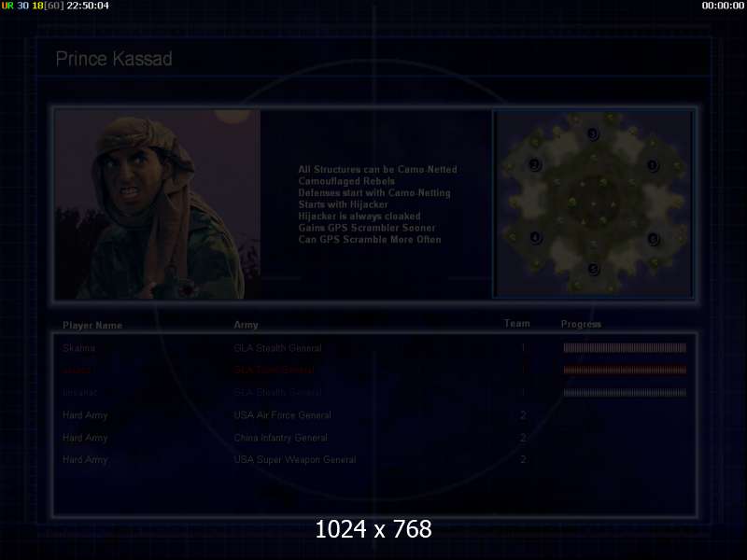Click 'Gains GPS Scrambler Sooner' line
The height and width of the screenshot is (560, 747).
(x=366, y=228)
